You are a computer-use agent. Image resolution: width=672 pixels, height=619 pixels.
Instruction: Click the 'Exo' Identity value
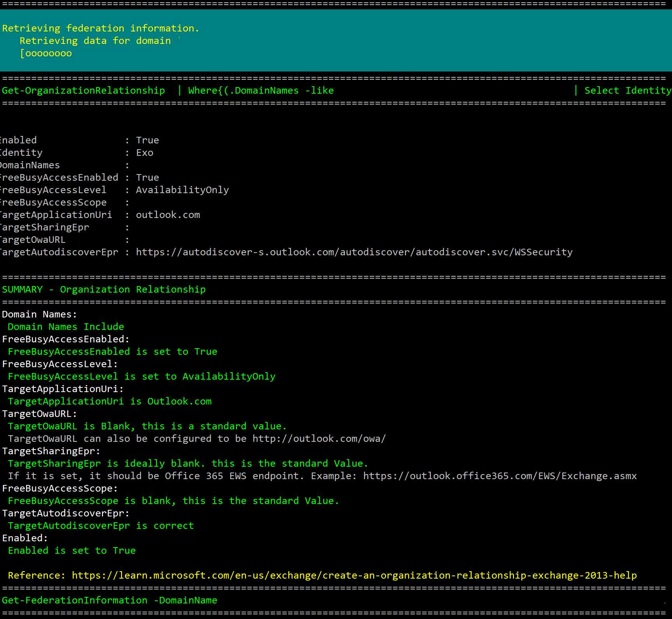point(144,153)
